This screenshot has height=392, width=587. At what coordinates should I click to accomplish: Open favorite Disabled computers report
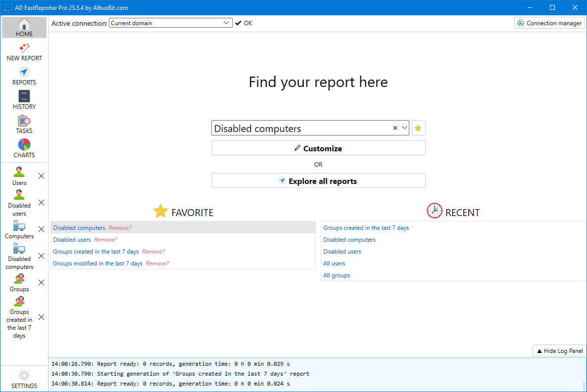[79, 227]
